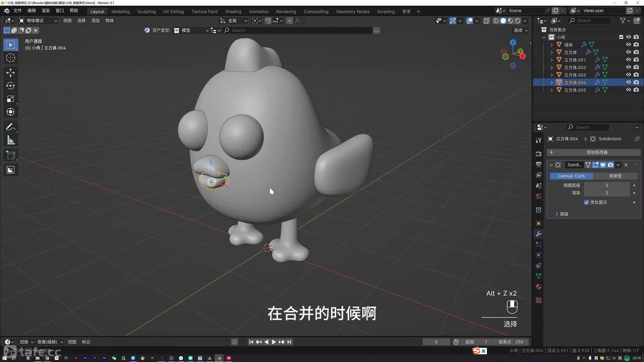
Task: Click the Z axis on navigation gizmo
Action: [x=513, y=43]
